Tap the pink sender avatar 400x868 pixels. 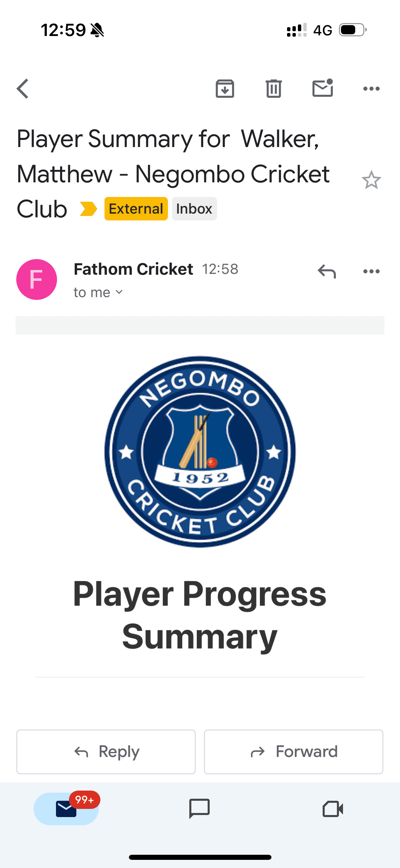click(37, 279)
